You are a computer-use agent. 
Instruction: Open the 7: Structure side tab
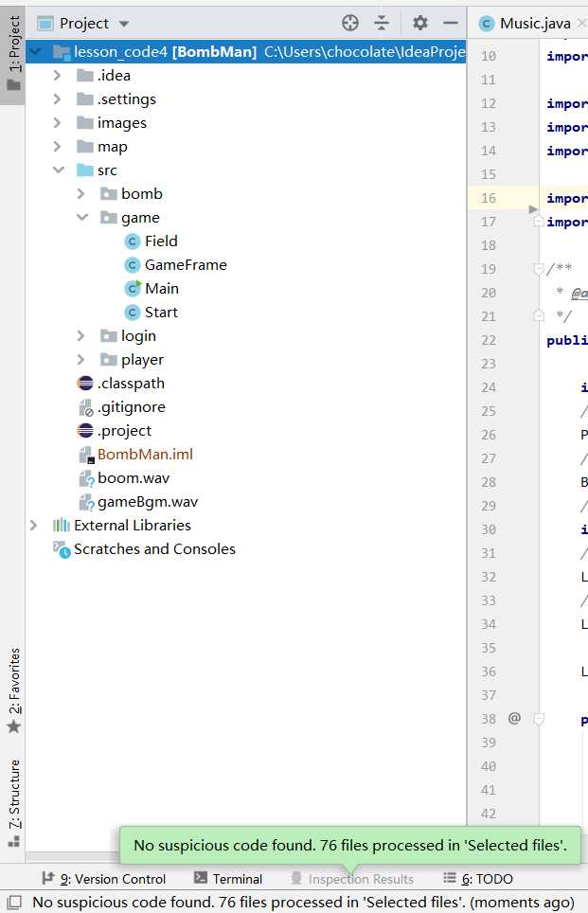coord(13,803)
